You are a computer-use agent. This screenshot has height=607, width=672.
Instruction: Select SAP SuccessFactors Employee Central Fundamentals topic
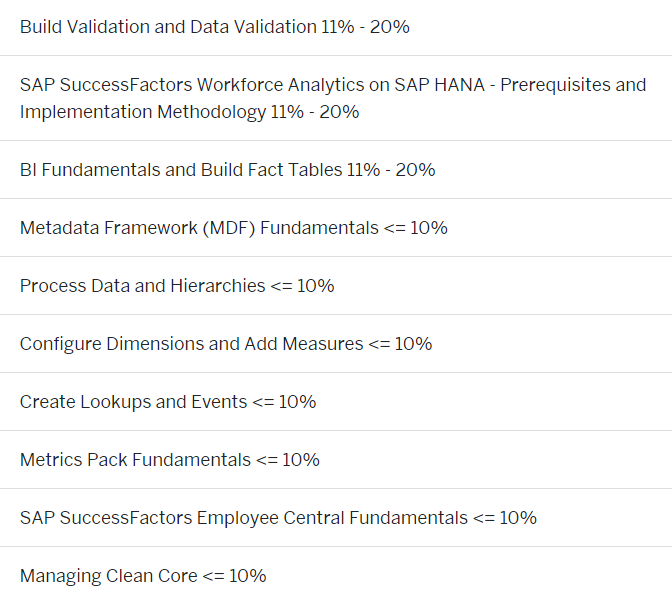tap(336, 518)
